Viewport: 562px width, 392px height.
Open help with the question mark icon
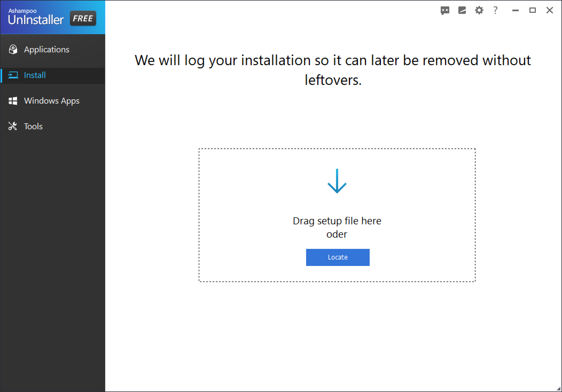point(495,10)
